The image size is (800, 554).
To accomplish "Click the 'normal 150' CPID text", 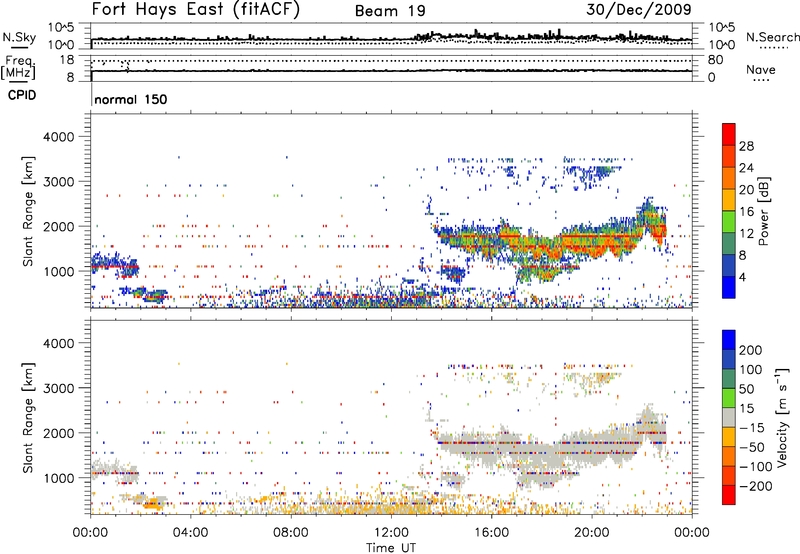I will pyautogui.click(x=131, y=99).
